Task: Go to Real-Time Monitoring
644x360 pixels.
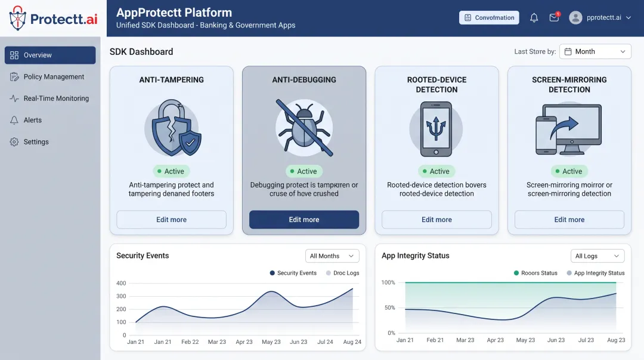Action: 50,99
